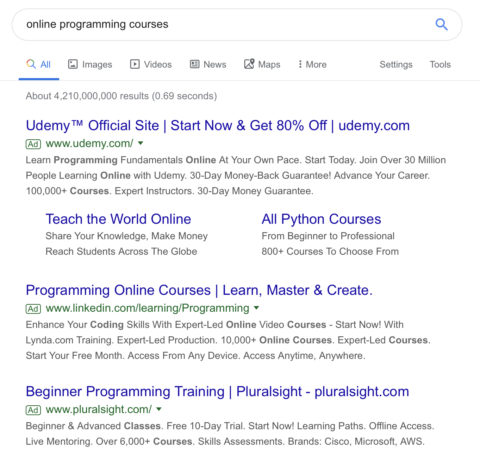Open the Settings menu
This screenshot has height=463, width=480.
[x=396, y=64]
